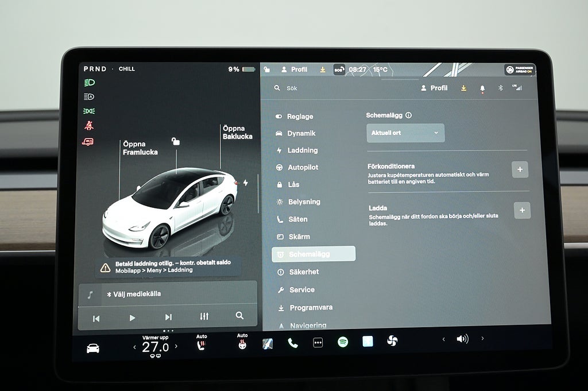Image resolution: width=588 pixels, height=391 pixels.
Task: Open the Phone app
Action: click(x=293, y=343)
